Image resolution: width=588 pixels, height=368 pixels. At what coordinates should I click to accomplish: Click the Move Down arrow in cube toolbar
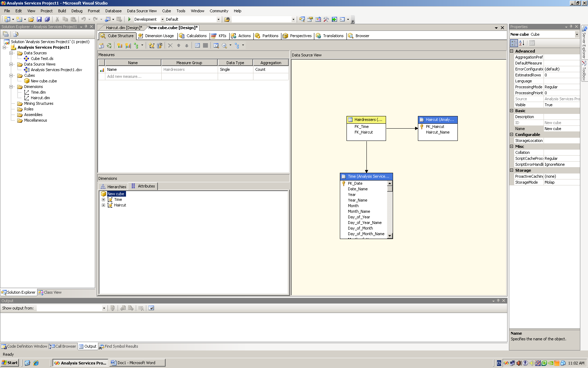tap(187, 46)
